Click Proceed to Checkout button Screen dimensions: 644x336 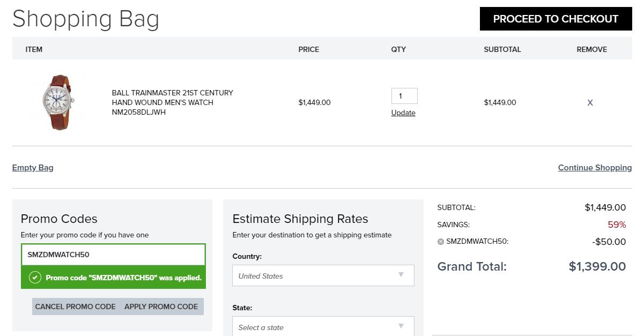click(x=556, y=19)
